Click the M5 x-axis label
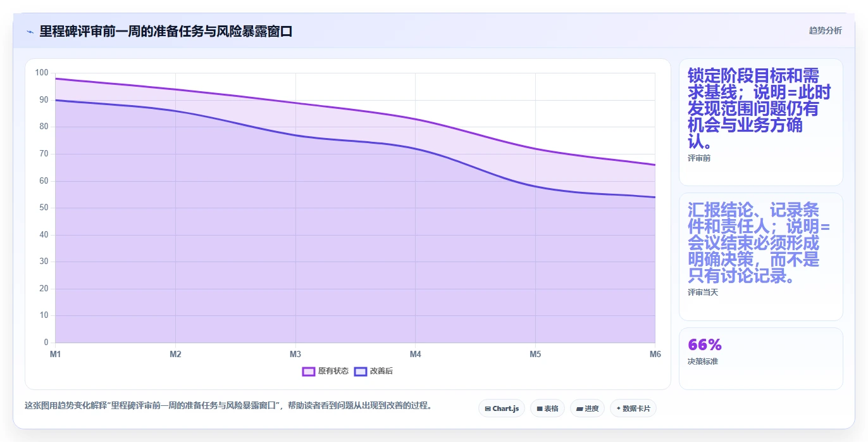868x442 pixels. (535, 354)
